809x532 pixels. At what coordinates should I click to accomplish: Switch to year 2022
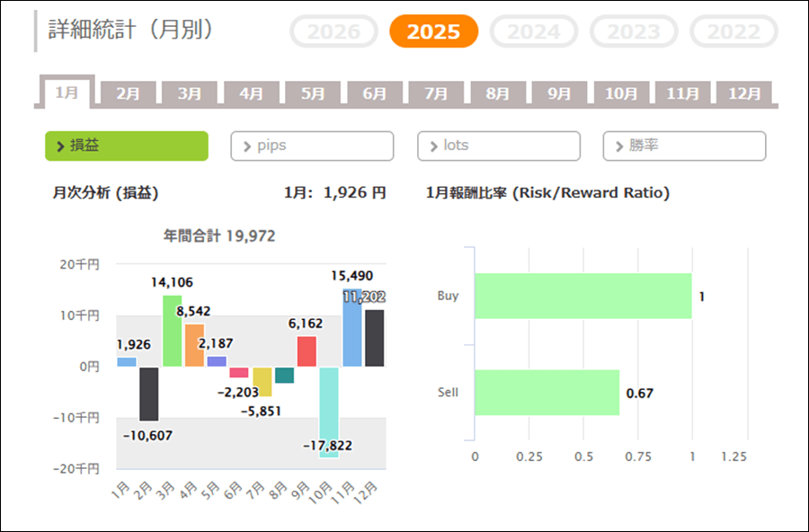point(733,31)
